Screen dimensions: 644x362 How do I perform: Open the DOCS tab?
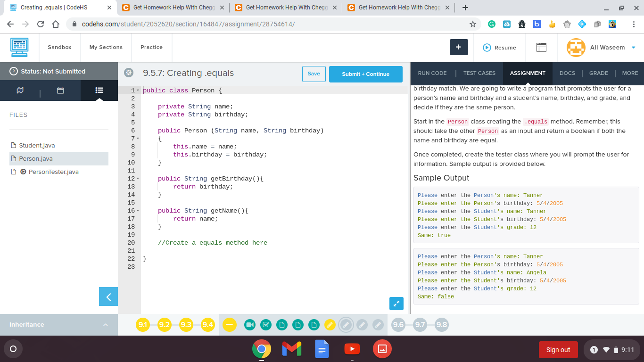(x=567, y=73)
